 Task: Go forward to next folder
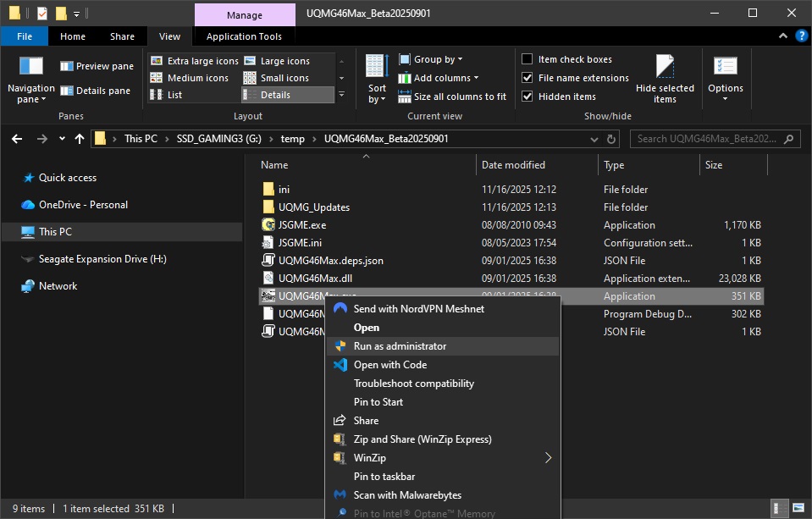click(x=42, y=139)
